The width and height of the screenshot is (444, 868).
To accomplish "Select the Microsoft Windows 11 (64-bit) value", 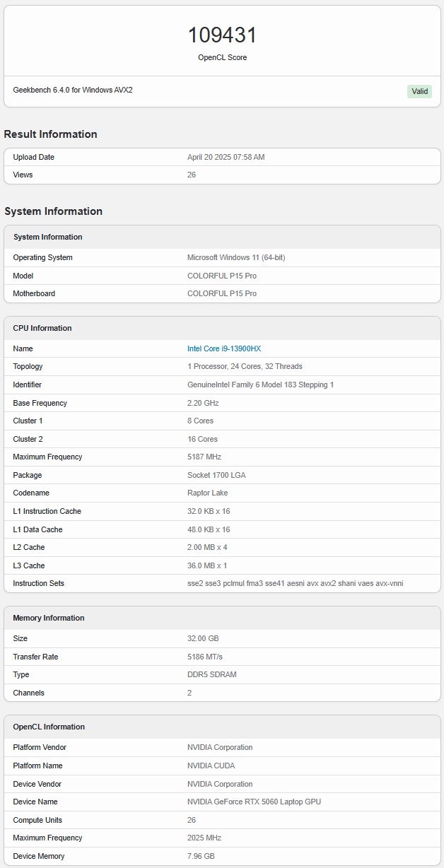I will point(236,257).
